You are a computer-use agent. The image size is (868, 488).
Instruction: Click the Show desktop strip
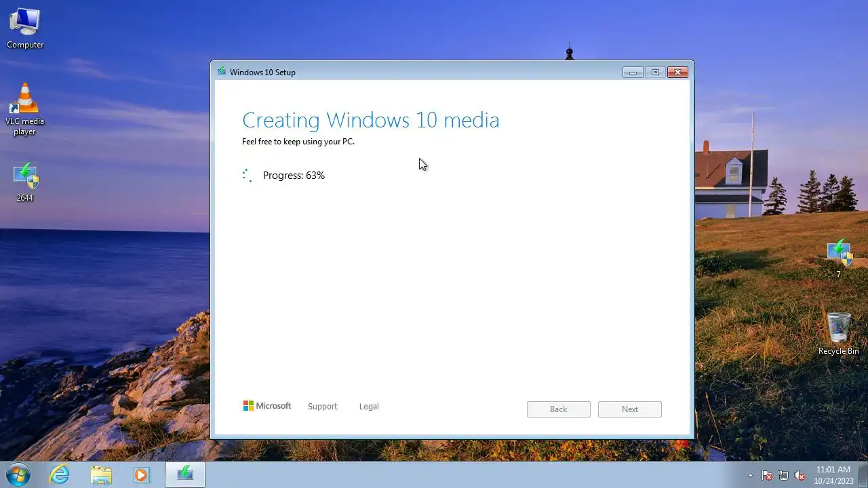[x=863, y=474]
